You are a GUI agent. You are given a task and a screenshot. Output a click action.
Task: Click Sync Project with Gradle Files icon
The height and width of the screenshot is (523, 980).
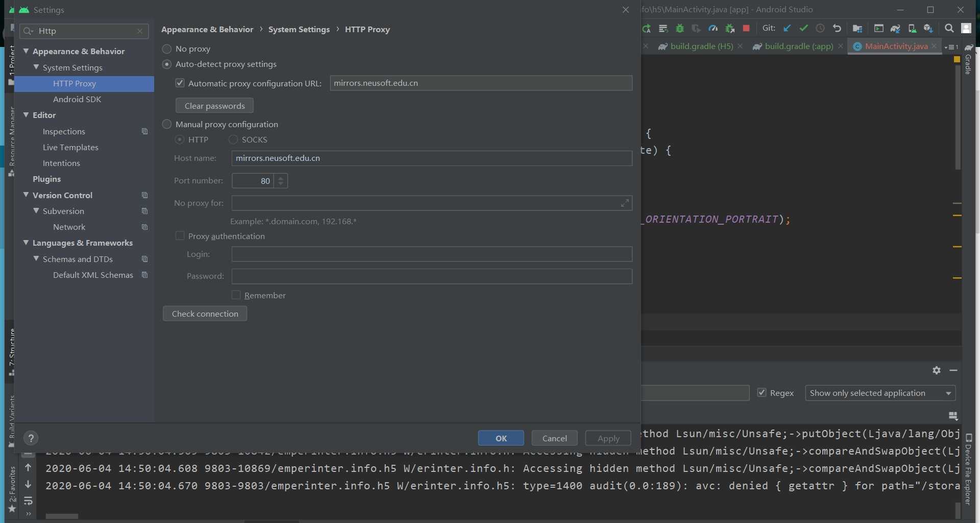(895, 29)
